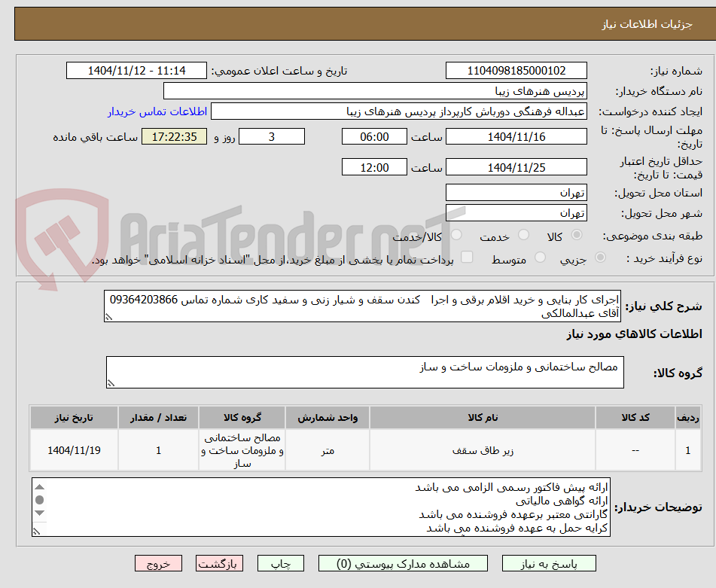Open اطلاعات تماس خریدار link
This screenshot has height=588, width=716.
coord(157,112)
